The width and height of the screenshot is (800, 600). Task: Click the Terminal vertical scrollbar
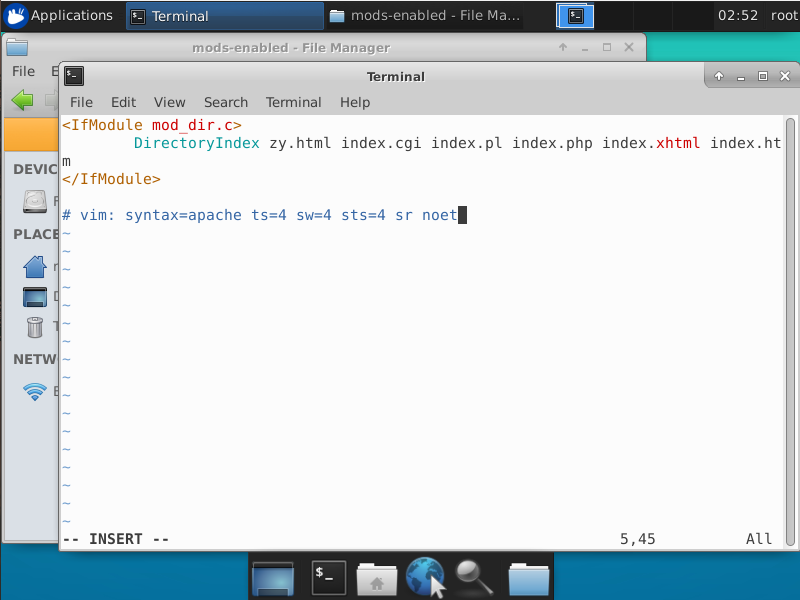coord(790,332)
